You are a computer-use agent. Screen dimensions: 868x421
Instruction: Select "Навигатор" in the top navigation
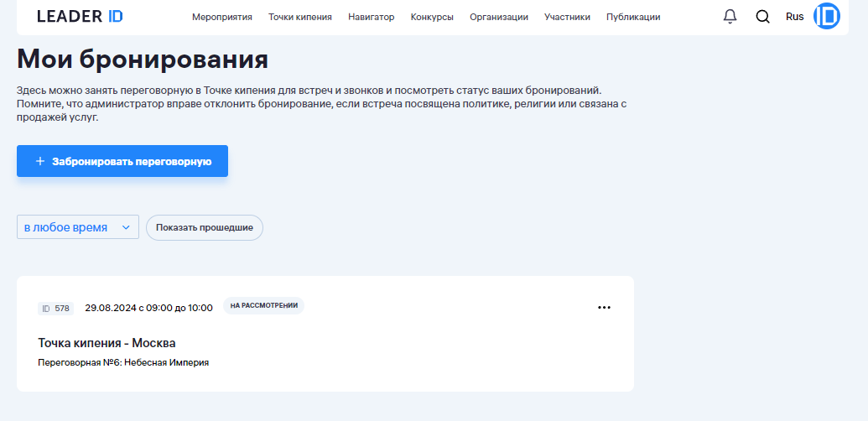(371, 17)
